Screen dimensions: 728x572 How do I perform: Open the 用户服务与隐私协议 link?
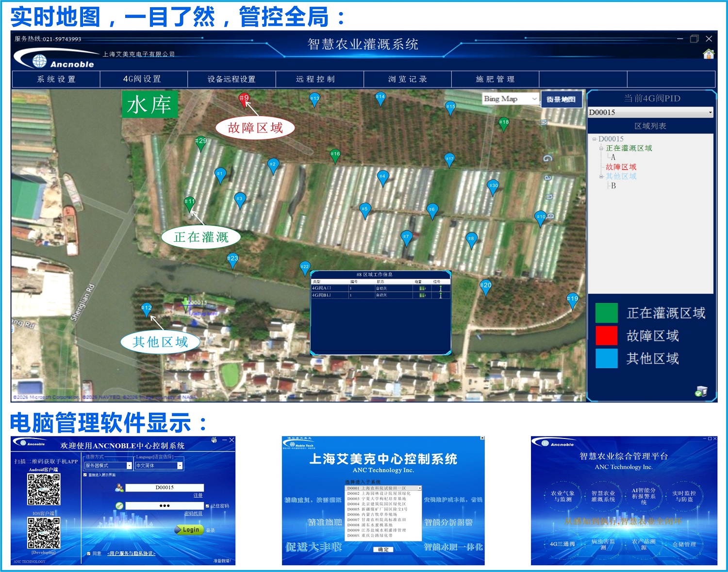pyautogui.click(x=132, y=554)
